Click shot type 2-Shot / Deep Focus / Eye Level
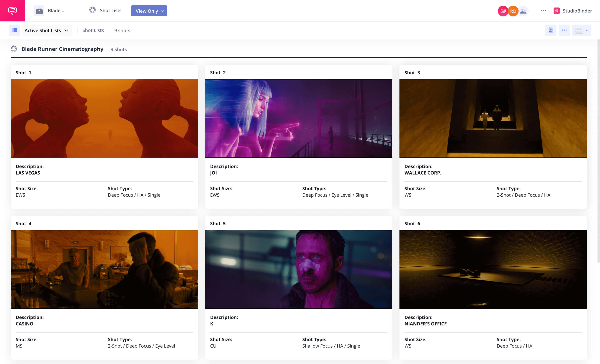 (x=141, y=346)
